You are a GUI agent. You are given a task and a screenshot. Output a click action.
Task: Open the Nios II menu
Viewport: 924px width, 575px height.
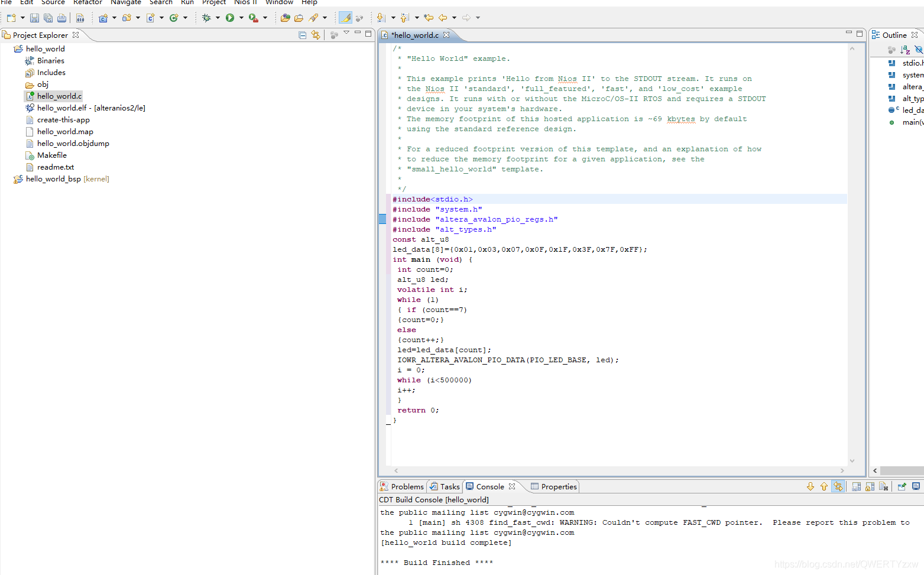point(245,2)
